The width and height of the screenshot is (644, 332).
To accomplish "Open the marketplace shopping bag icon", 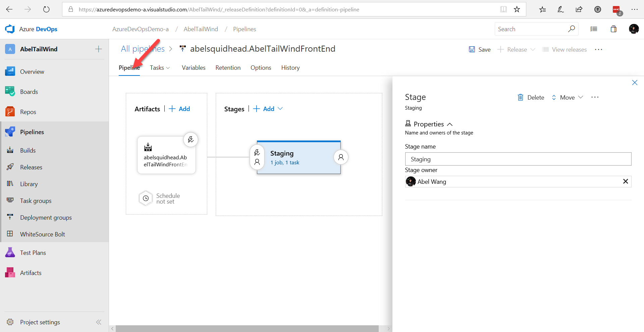I will (613, 29).
